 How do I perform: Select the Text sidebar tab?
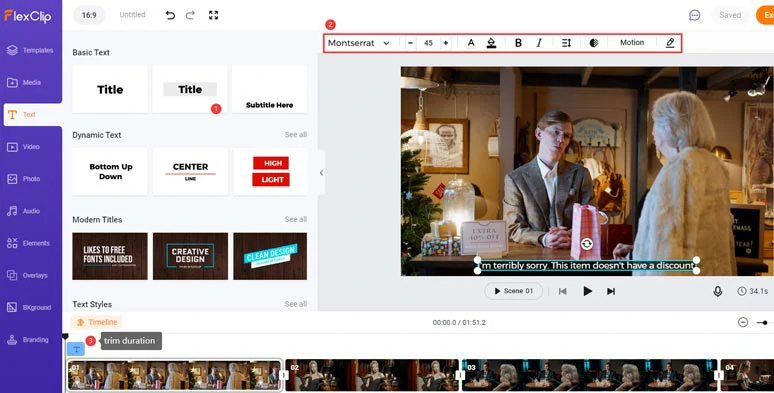pyautogui.click(x=33, y=115)
